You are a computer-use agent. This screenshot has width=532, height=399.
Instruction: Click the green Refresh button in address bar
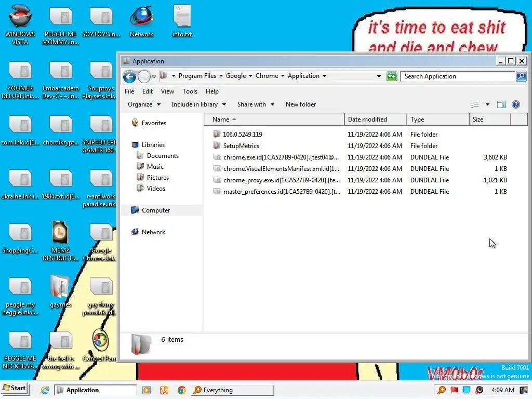pos(392,76)
